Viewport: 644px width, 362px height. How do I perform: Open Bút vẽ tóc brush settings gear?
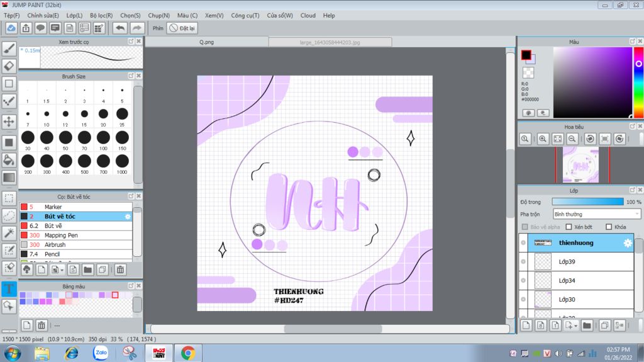(128, 217)
